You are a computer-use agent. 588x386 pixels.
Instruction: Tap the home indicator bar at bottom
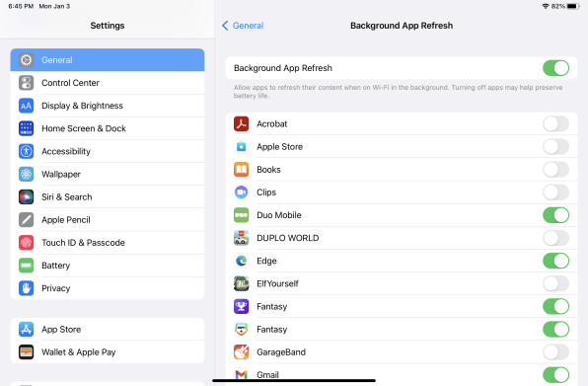(294, 380)
